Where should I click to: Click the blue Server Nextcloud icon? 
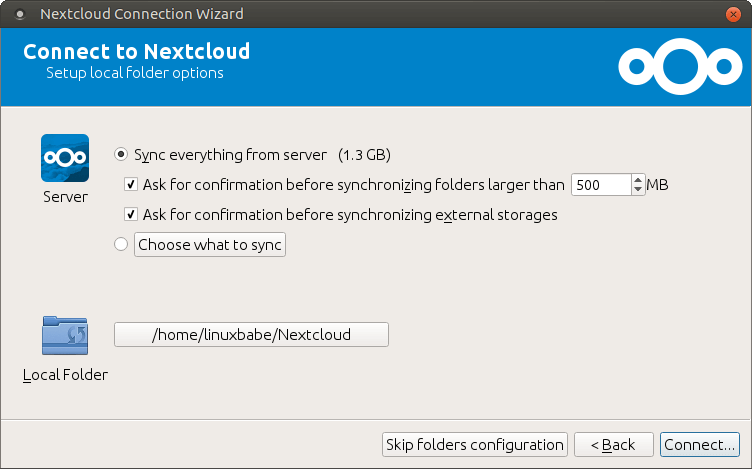pos(65,158)
